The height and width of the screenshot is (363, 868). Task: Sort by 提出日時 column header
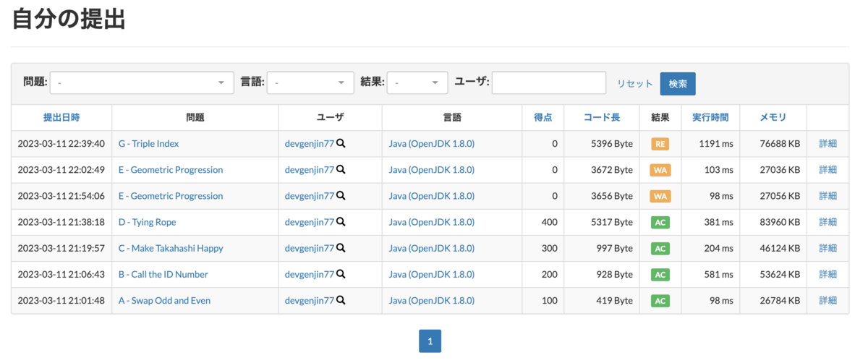click(61, 117)
